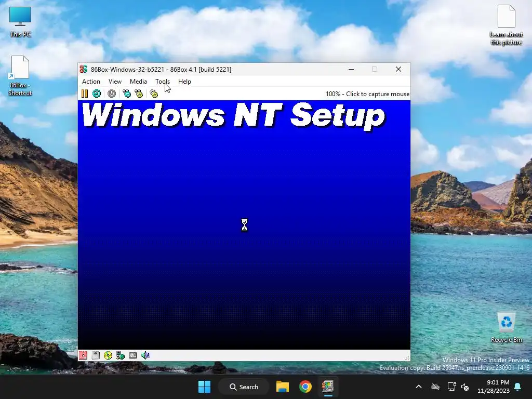Click the dimmed second floppy drive icon
Screen dimensions: 532x399
coord(96,355)
